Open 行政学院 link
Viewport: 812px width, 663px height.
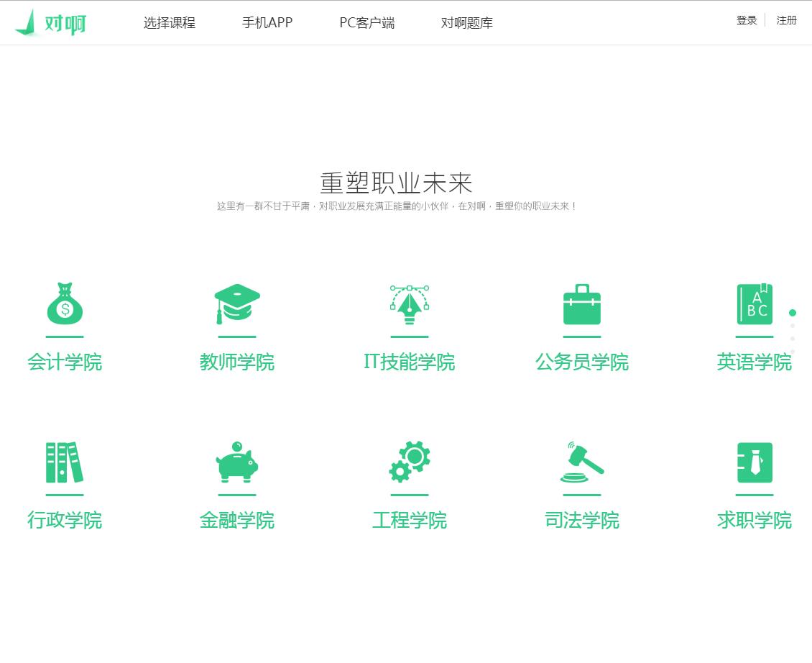65,520
